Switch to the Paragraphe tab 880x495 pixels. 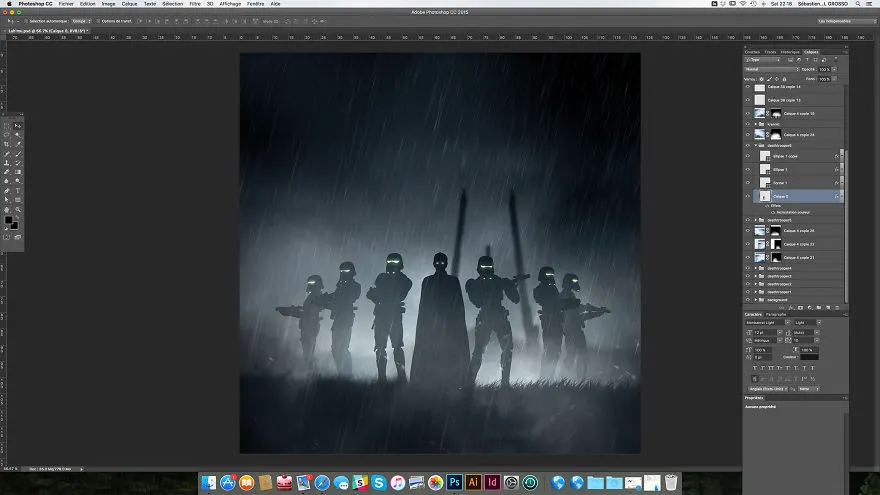pyautogui.click(x=776, y=314)
